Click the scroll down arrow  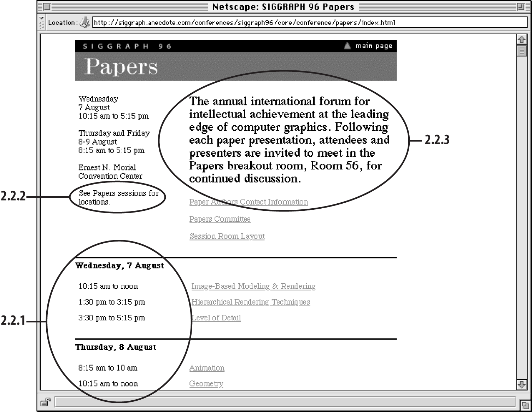522,384
